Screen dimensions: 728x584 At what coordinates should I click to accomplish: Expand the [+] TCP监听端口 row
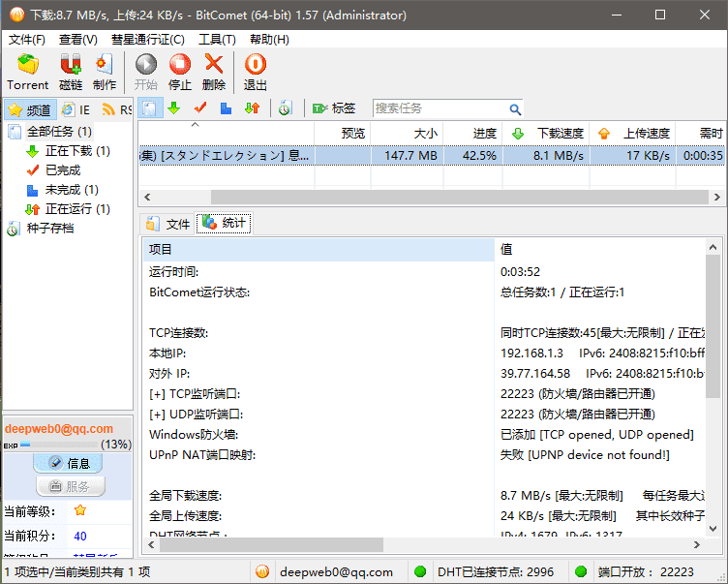pos(195,394)
